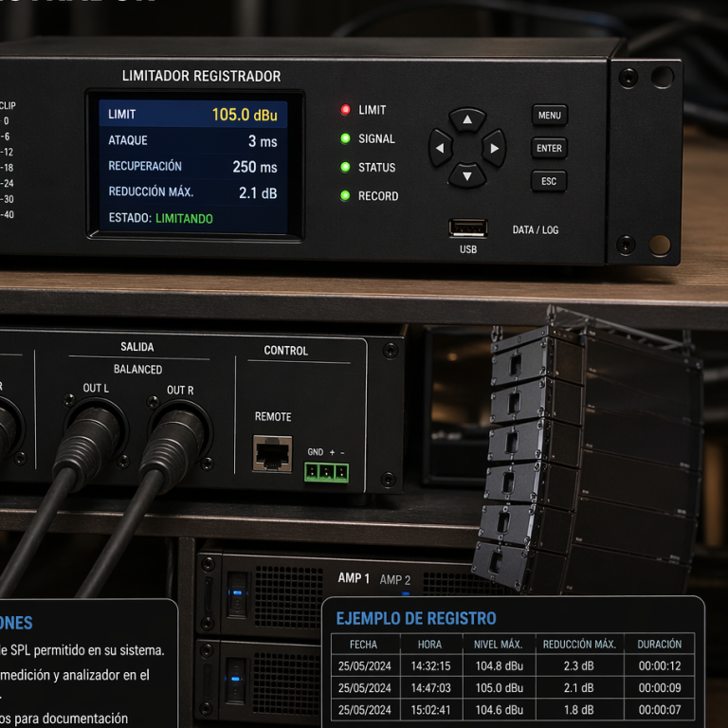Screen dimensions: 728x728
Task: Click the USB port on front panel
Action: (468, 228)
